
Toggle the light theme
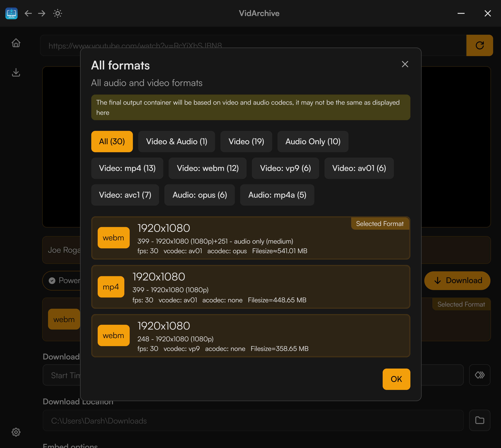point(57,13)
